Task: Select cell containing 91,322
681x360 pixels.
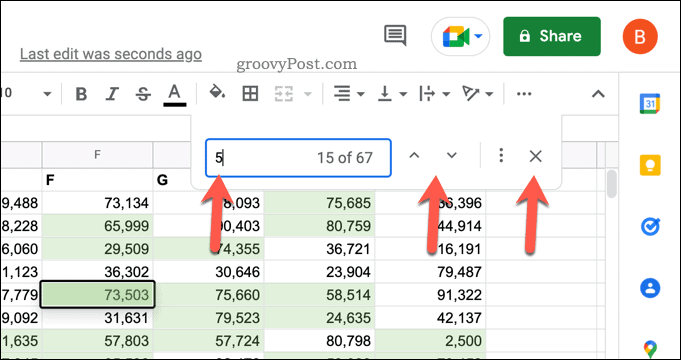Action: [x=430, y=295]
